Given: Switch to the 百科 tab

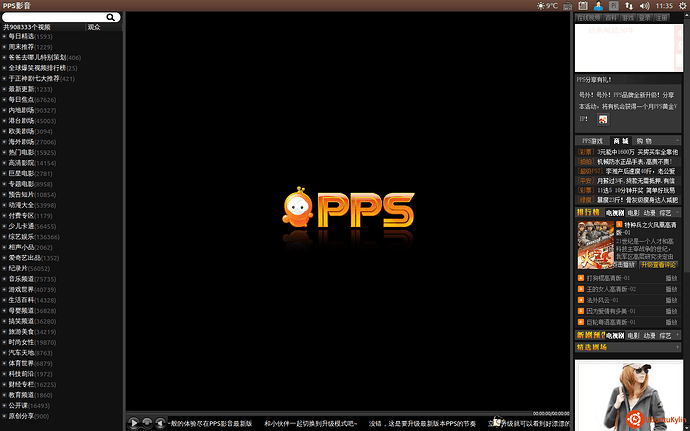Looking at the screenshot, I should [x=611, y=18].
